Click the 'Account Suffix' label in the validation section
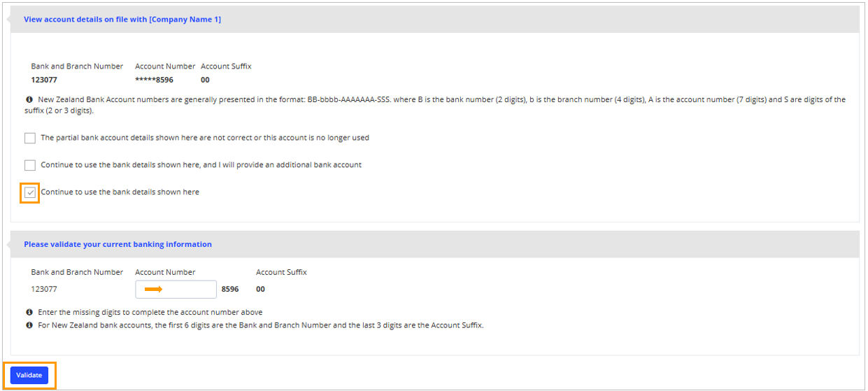Screen dimensions: 868x391 pos(281,272)
